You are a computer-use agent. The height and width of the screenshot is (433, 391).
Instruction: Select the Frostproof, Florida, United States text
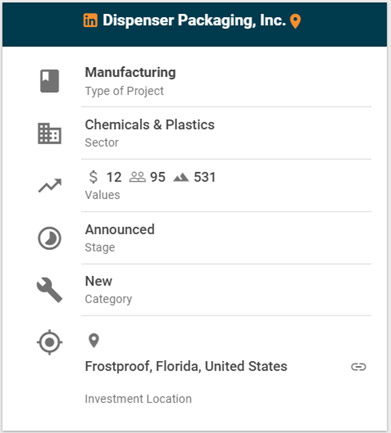tap(186, 366)
